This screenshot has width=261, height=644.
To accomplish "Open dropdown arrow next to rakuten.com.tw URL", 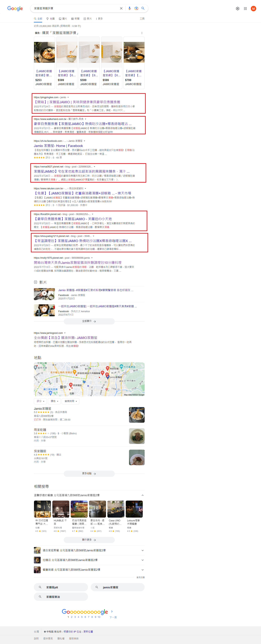I will [x=86, y=188].
